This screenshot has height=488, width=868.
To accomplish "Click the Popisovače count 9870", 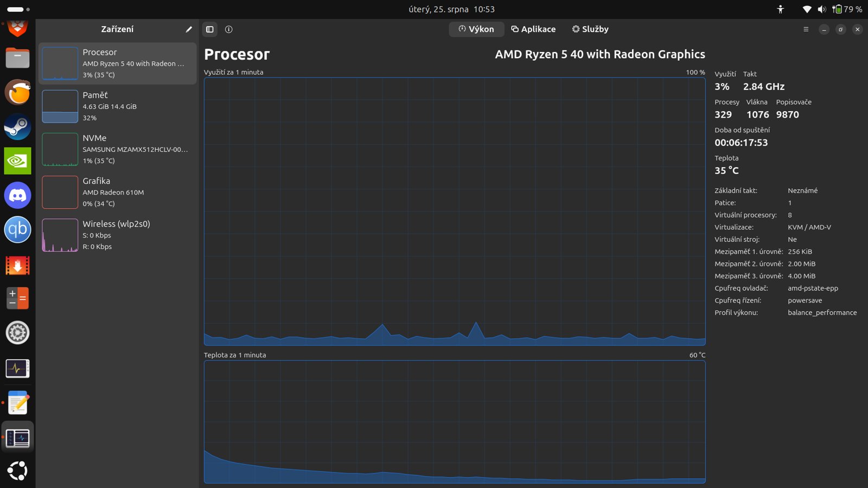I will pyautogui.click(x=788, y=115).
